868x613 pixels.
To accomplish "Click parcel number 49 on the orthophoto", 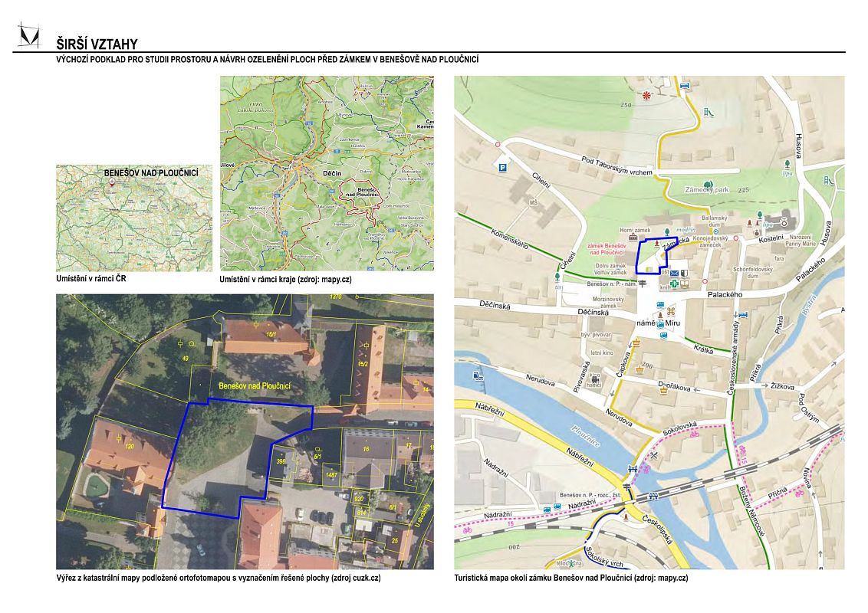I will pyautogui.click(x=186, y=359).
